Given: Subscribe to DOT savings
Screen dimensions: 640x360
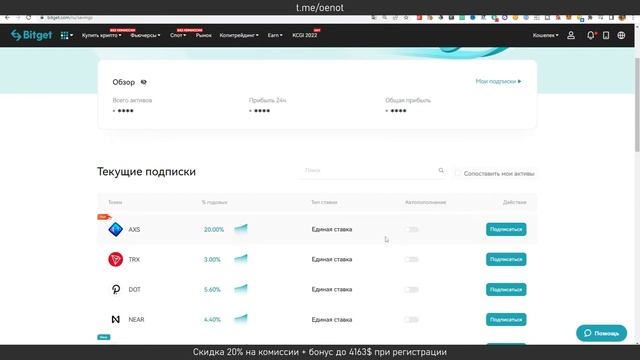Looking at the screenshot, I should click(506, 289).
